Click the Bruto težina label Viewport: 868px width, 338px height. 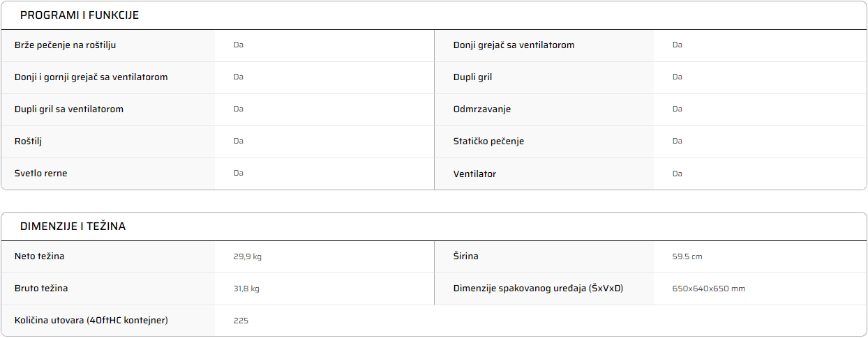[x=41, y=289]
